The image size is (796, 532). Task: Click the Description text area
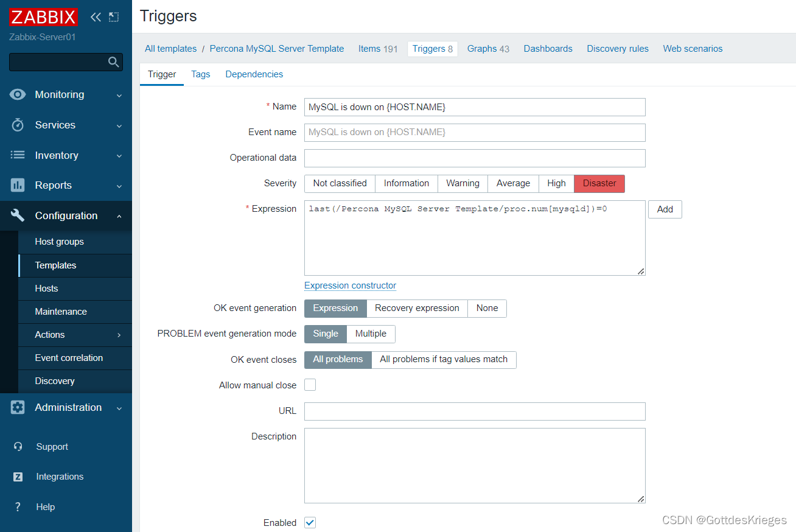click(475, 466)
